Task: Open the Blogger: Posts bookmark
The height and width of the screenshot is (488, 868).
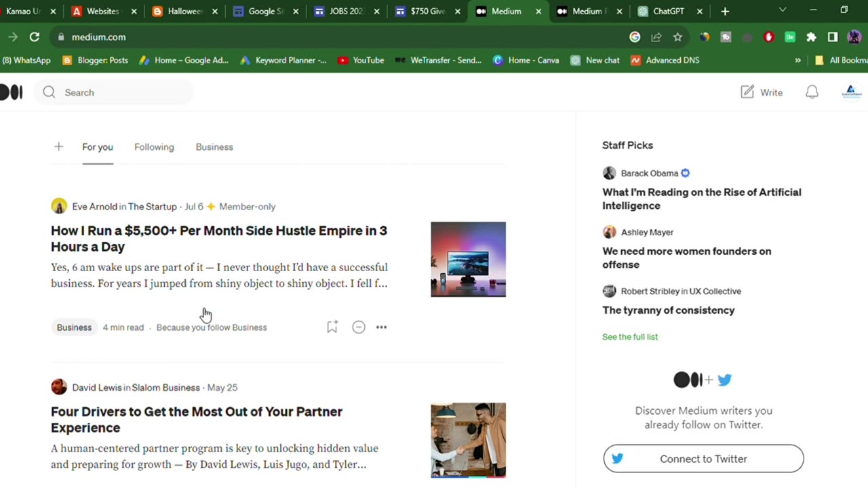Action: [x=95, y=60]
